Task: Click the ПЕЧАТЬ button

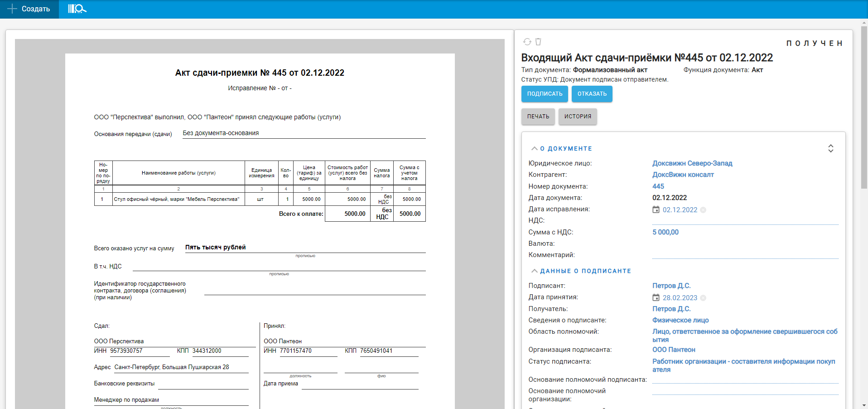Action: click(538, 117)
